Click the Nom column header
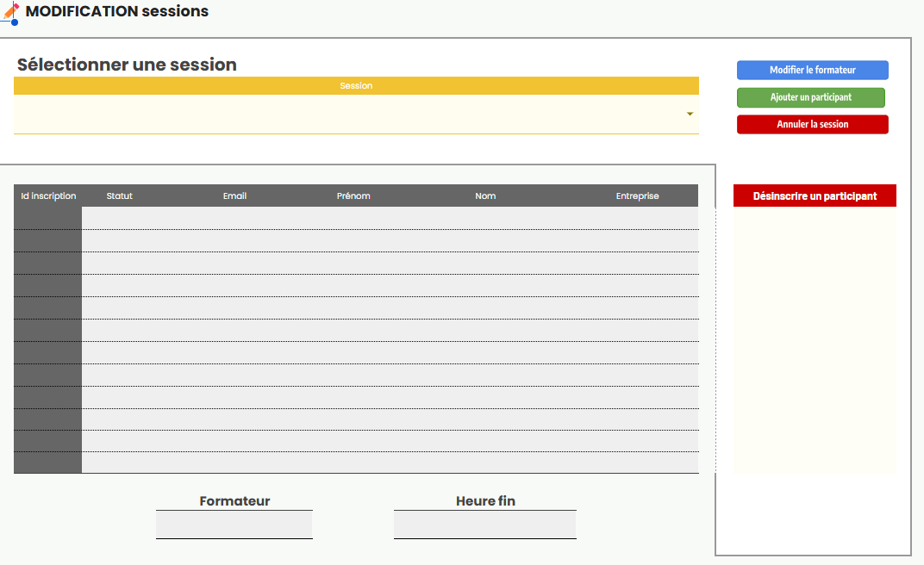This screenshot has width=924, height=565. click(x=485, y=196)
